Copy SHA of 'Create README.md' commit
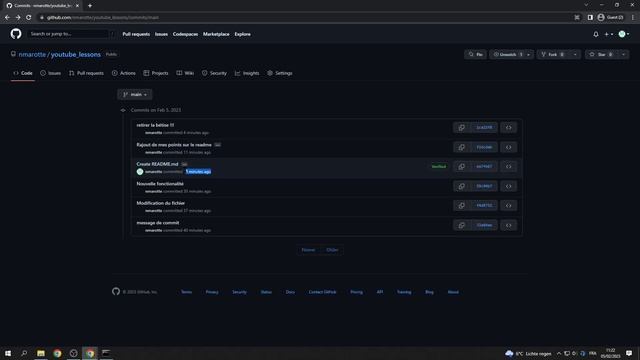This screenshot has height=360, width=640. pyautogui.click(x=461, y=167)
